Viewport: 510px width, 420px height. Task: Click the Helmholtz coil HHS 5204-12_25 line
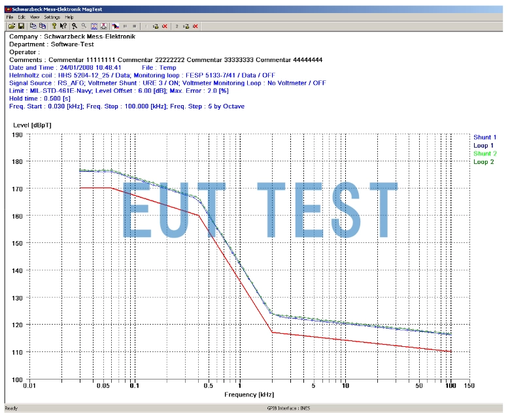tap(142, 75)
